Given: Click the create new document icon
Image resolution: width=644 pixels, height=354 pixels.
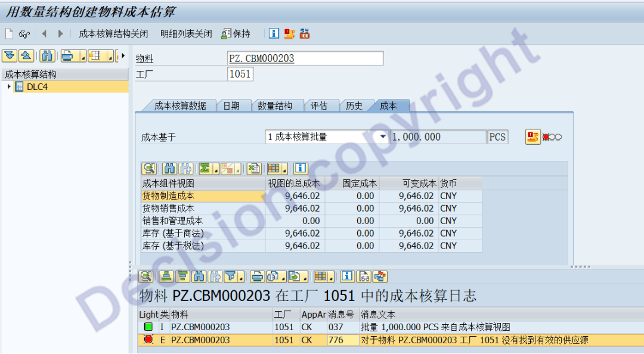Looking at the screenshot, I should pos(9,34).
